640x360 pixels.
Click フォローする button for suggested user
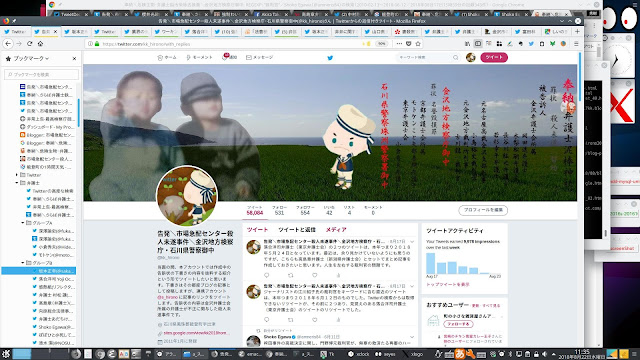click(458, 324)
